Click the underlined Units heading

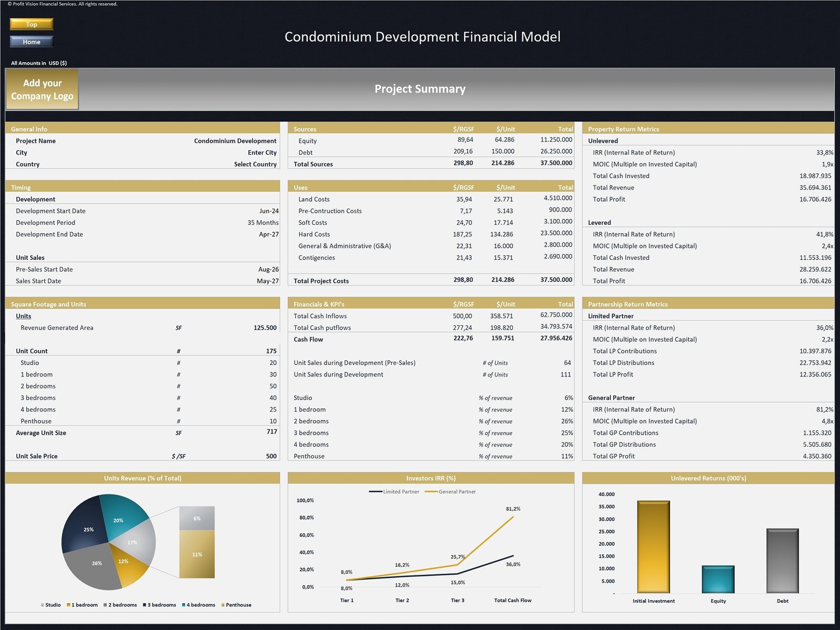(23, 316)
